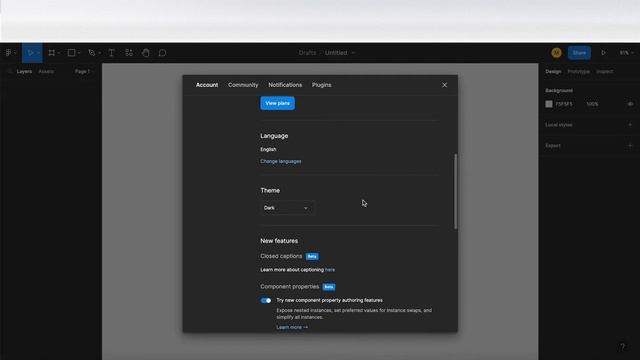Expand Move tool options arrow
Screen dimensions: 640x360
(38, 53)
